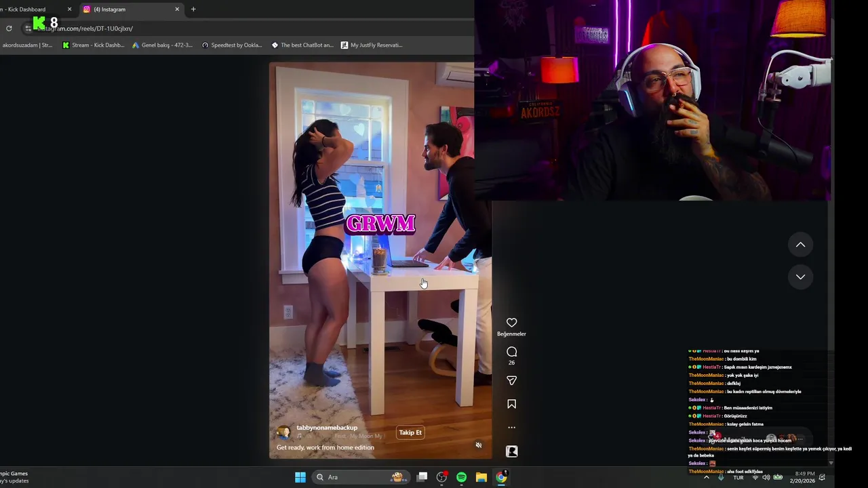This screenshot has width=868, height=488.
Task: Click chat message 'yok yok şaka iyi'
Action: click(x=743, y=375)
